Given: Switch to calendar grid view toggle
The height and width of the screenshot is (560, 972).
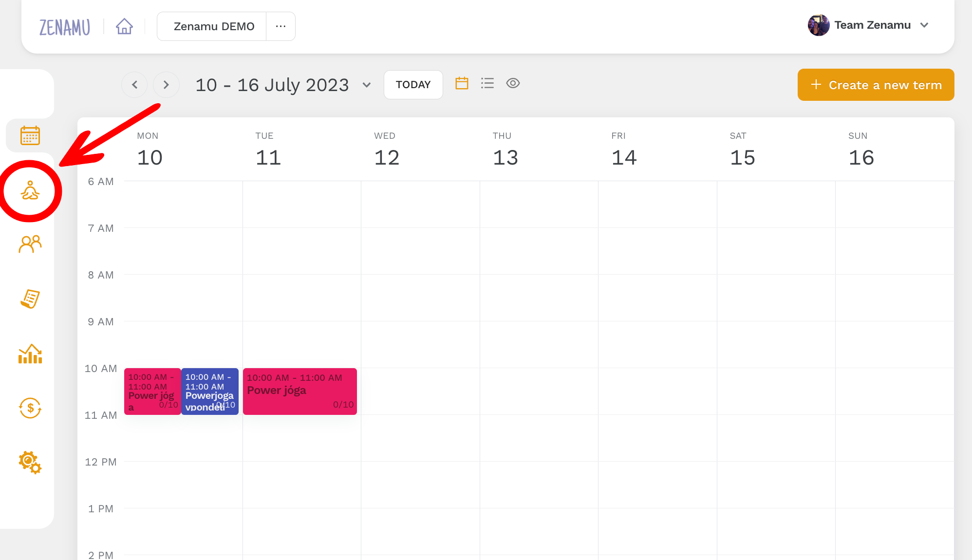Looking at the screenshot, I should [462, 83].
